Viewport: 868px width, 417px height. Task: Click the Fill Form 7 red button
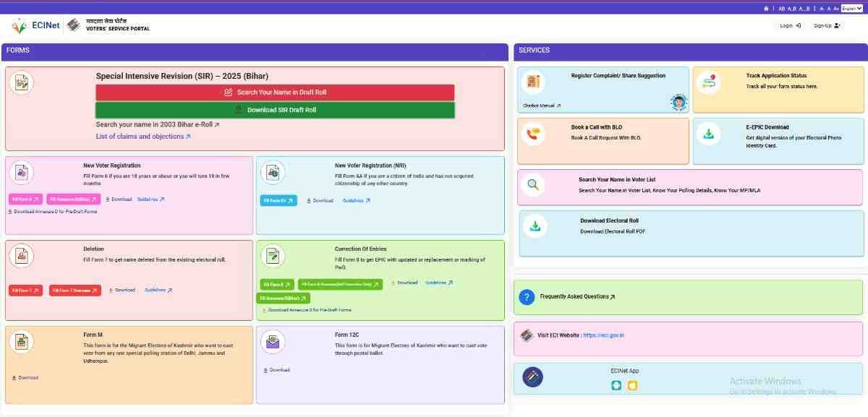(25, 291)
